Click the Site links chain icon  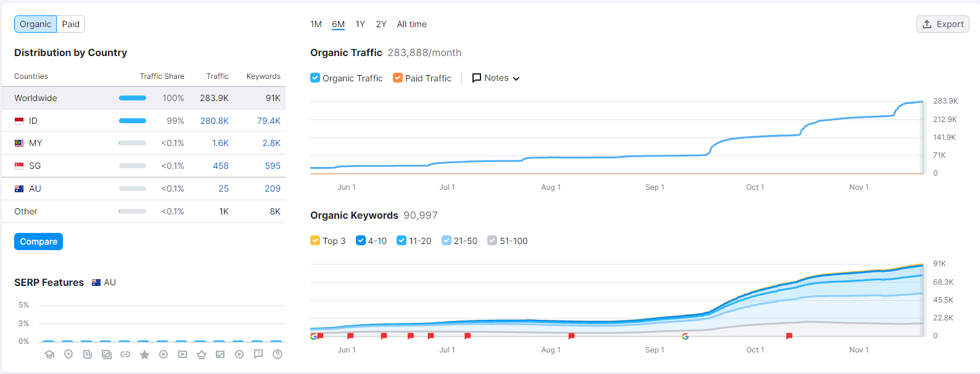pyautogui.click(x=125, y=354)
